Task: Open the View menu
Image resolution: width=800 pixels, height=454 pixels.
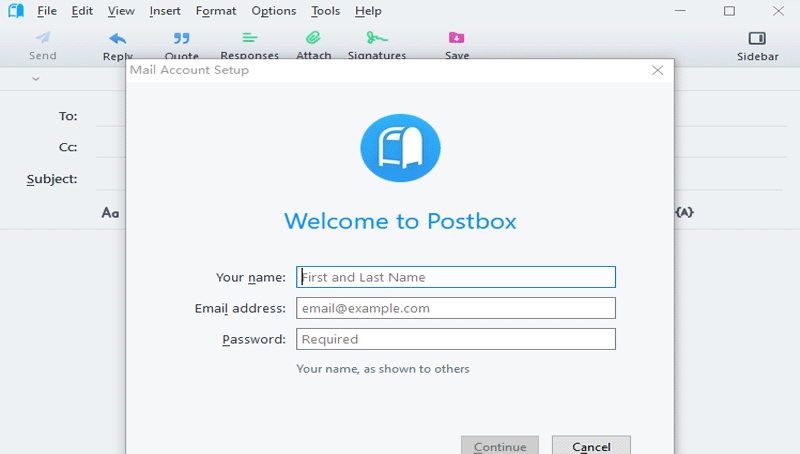Action: (x=121, y=11)
